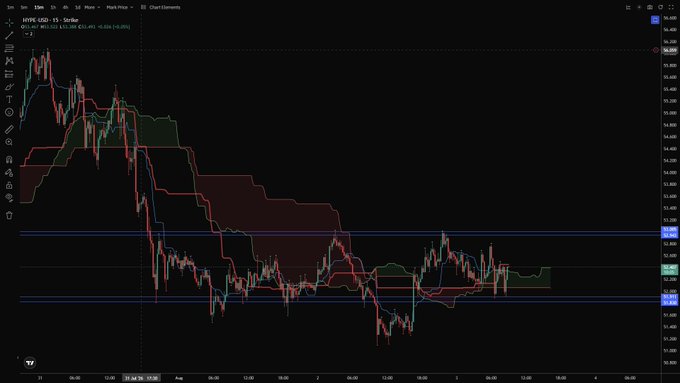Select the ruler measure tool
Image resolution: width=680 pixels, height=383 pixels.
click(x=9, y=129)
